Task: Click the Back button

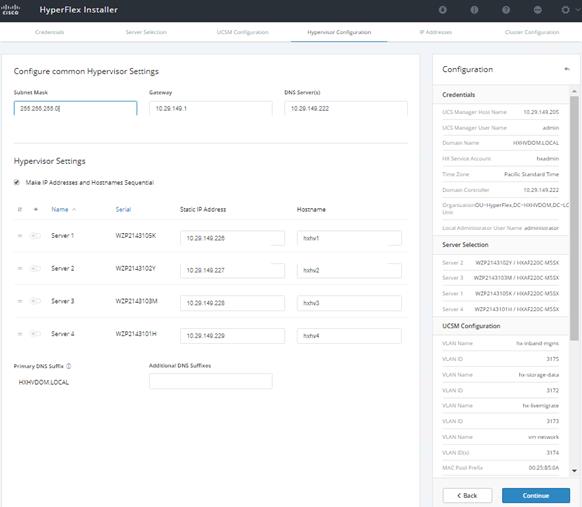Action: pos(467,495)
